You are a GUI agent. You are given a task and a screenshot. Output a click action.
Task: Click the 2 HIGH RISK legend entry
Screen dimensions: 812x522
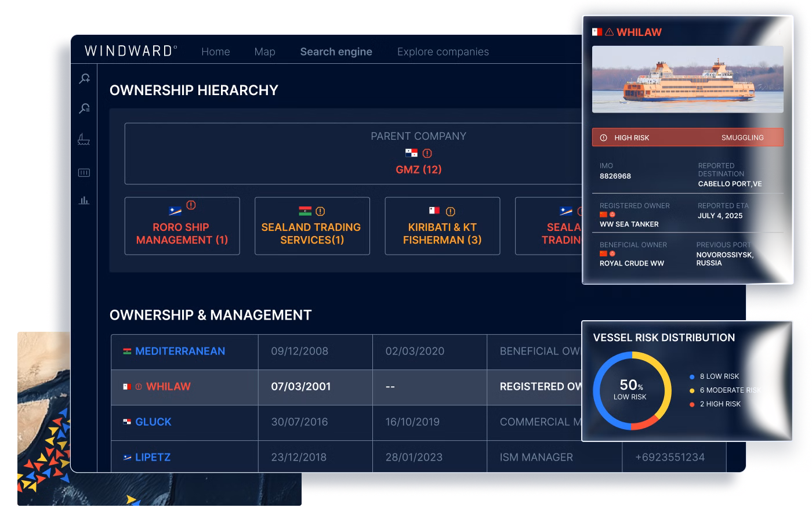[715, 404]
